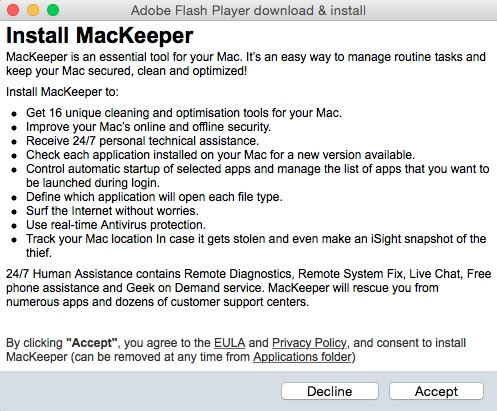The image size is (497, 411).
Task: Select text 'Get 16 unique cleaning and optimisation tools'
Action: (147, 113)
